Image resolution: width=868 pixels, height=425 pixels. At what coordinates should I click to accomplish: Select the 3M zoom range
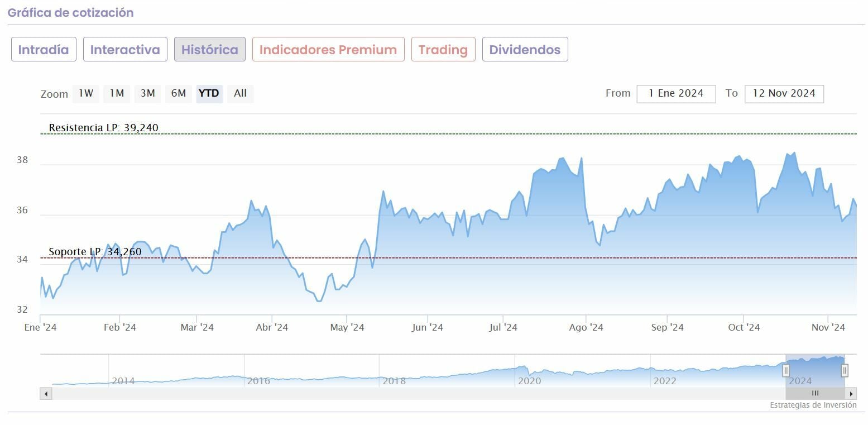pos(147,94)
